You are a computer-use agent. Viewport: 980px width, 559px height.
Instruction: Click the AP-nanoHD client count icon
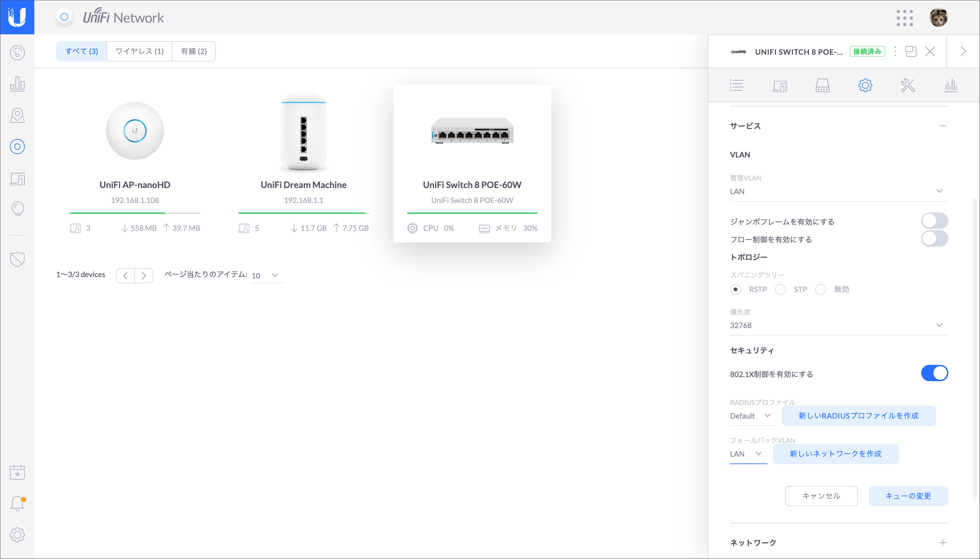pos(75,228)
